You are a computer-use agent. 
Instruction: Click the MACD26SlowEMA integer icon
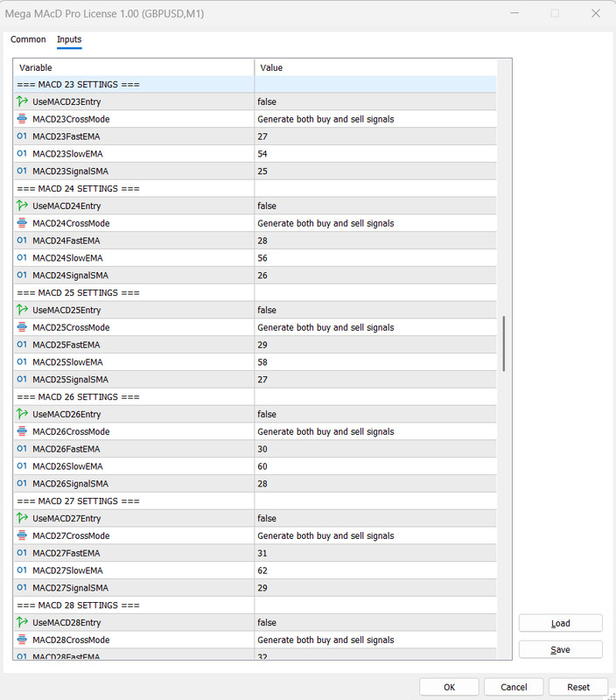click(x=22, y=466)
